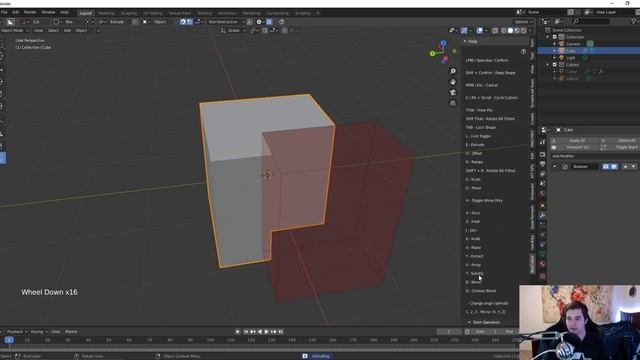The image size is (640, 360).
Task: Open the timeline Marker menu
Action: [x=71, y=332]
